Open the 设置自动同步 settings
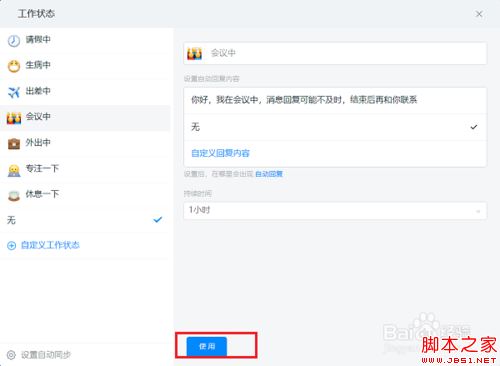Viewport: 500px width, 366px height. [46, 355]
